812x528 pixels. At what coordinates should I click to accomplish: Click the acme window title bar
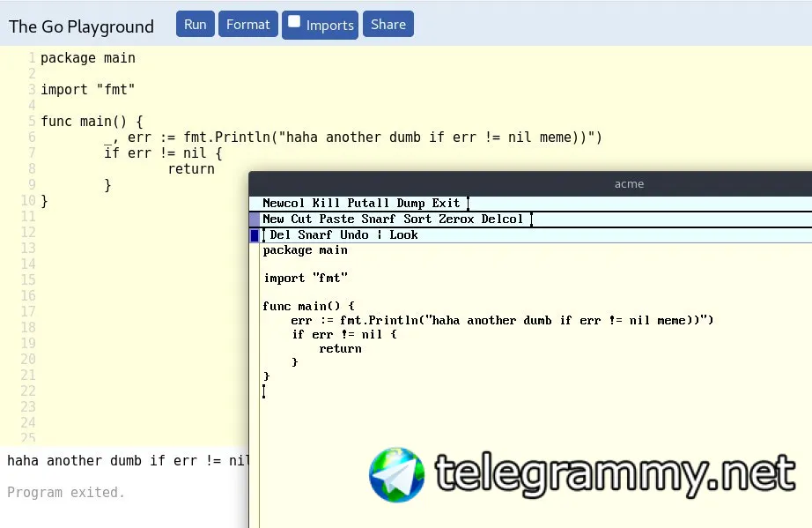pyautogui.click(x=530, y=184)
